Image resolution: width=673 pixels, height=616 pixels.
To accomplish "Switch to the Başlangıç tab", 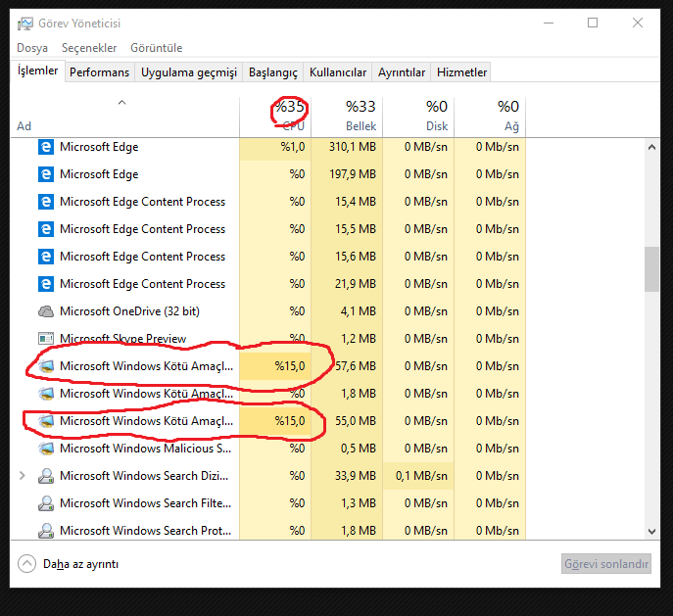I will pos(273,72).
